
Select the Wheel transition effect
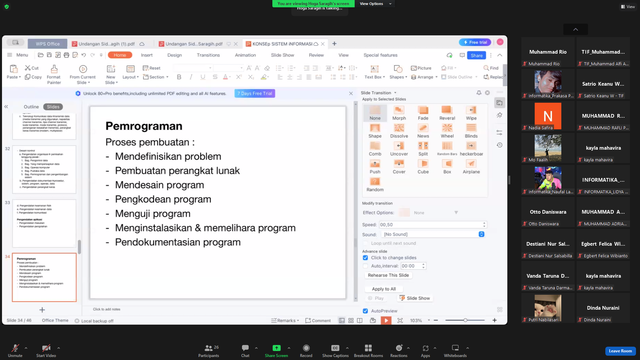tap(447, 131)
